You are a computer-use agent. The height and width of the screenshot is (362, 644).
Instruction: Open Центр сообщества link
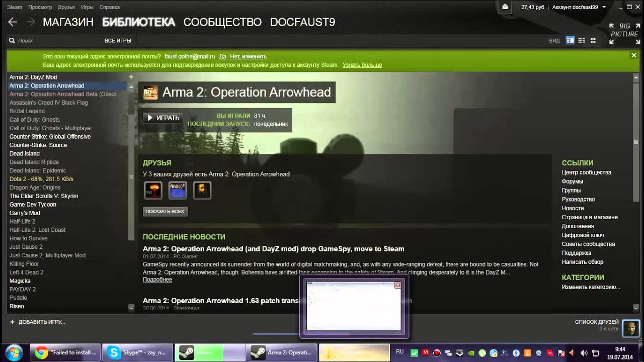586,172
